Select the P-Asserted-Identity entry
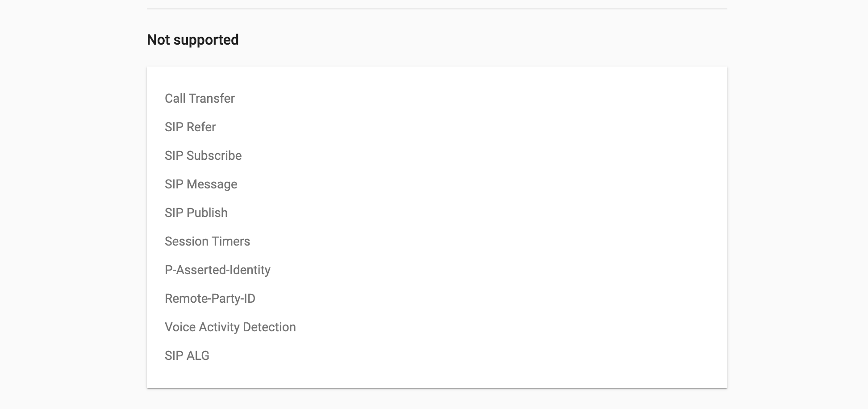This screenshot has height=409, width=868. [x=217, y=270]
